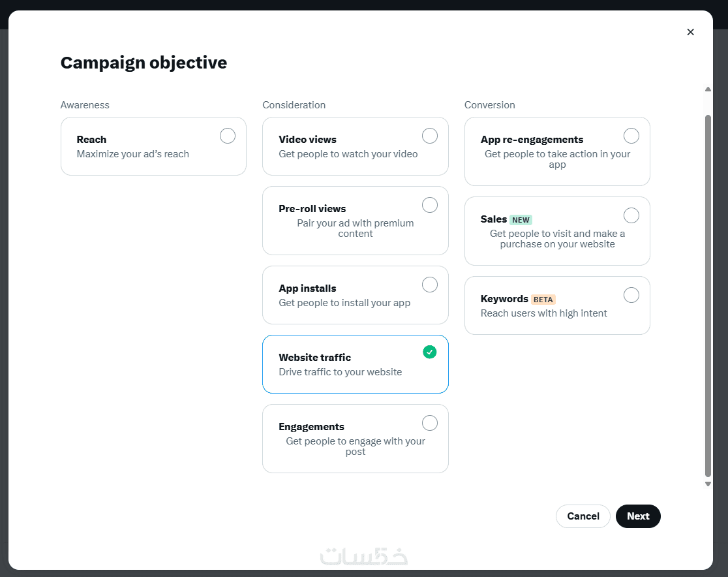Click the vertical scrollbar thumb
The image size is (728, 577).
708,294
